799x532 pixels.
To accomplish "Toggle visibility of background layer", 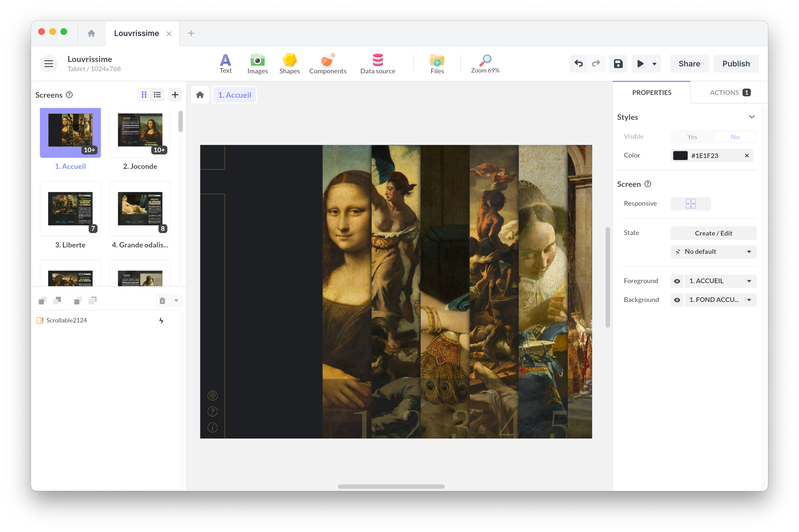I will (x=676, y=299).
